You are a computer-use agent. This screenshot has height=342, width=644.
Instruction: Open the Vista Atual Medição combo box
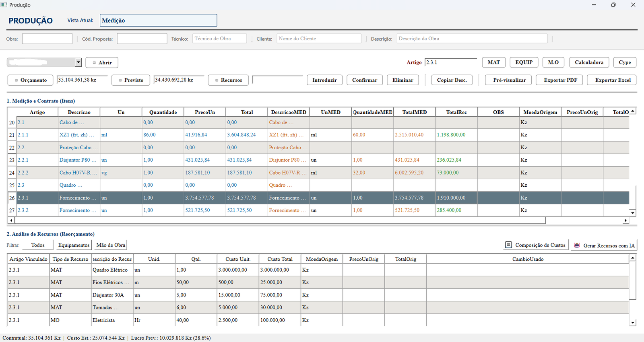(159, 21)
